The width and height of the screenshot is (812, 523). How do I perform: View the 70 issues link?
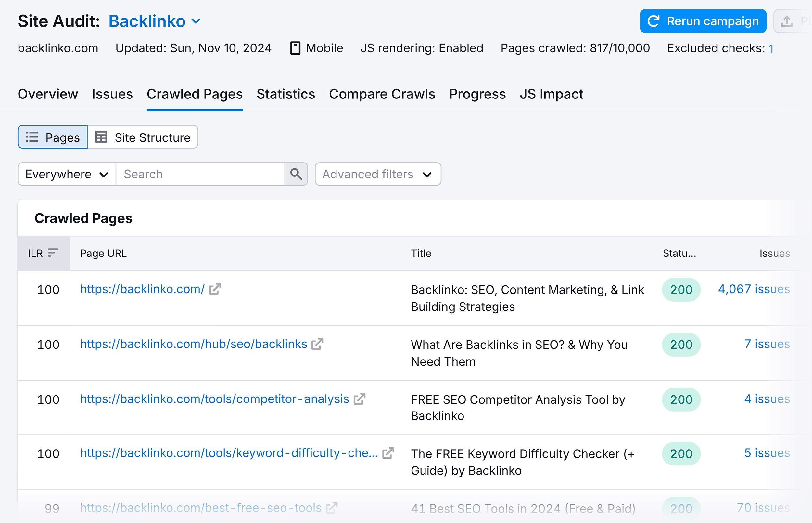tap(764, 508)
